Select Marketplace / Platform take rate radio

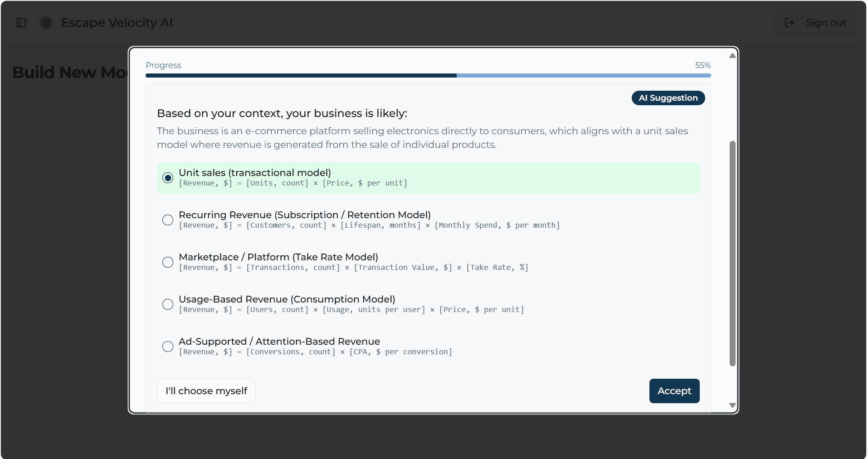168,262
